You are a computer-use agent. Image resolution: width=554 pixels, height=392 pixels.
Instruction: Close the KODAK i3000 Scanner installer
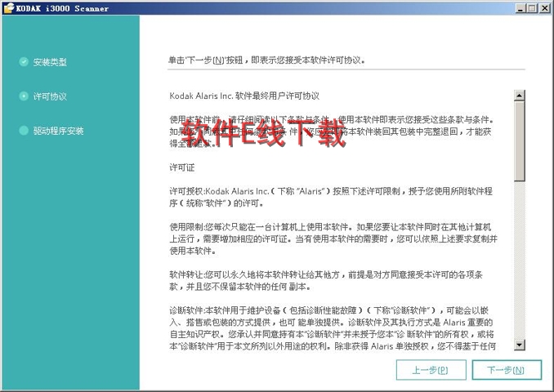[x=544, y=7]
